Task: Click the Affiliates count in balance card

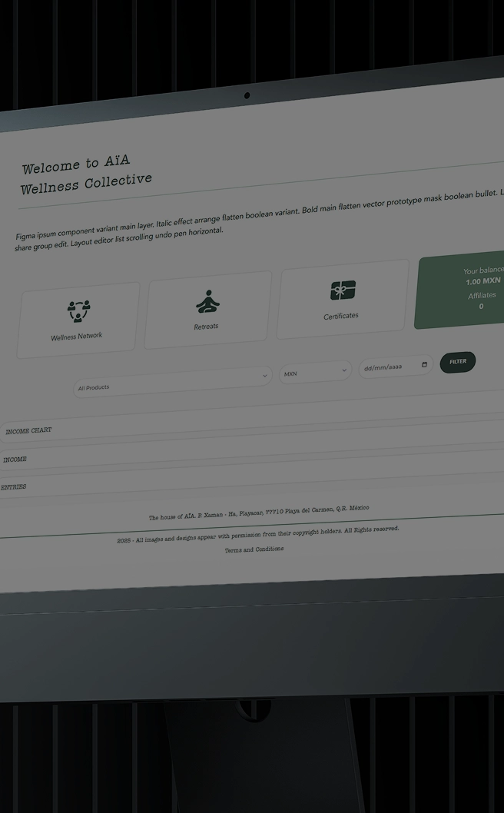Action: click(x=482, y=307)
